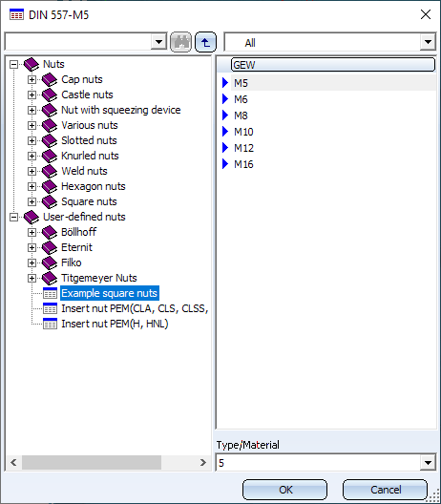Image resolution: width=441 pixels, height=504 pixels.
Task: Click the book icon beside Eternit
Action: pos(50,247)
